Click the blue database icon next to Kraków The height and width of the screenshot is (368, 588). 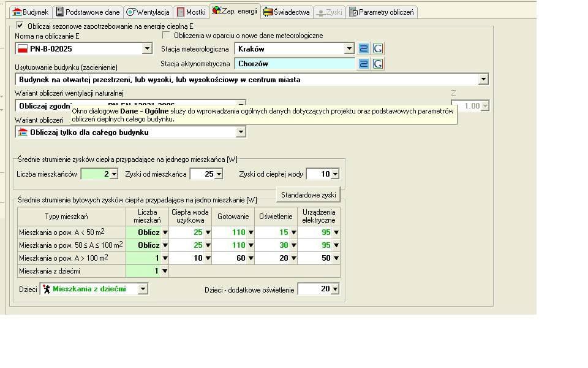363,48
